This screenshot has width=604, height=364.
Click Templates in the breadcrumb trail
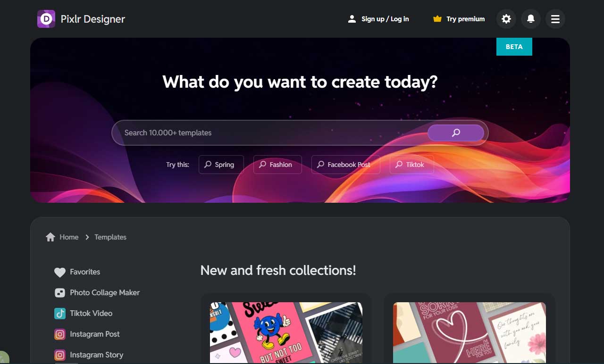coord(111,237)
